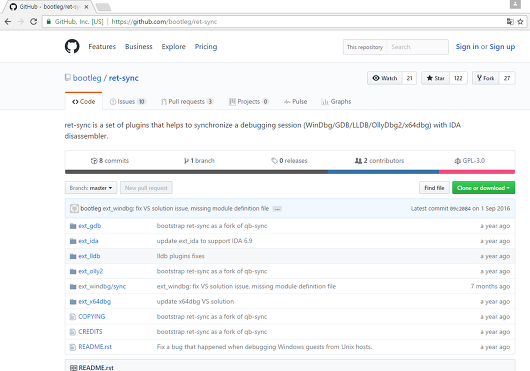The height and width of the screenshot is (371, 530).
Task: Open Business in top navigation
Action: 139,47
